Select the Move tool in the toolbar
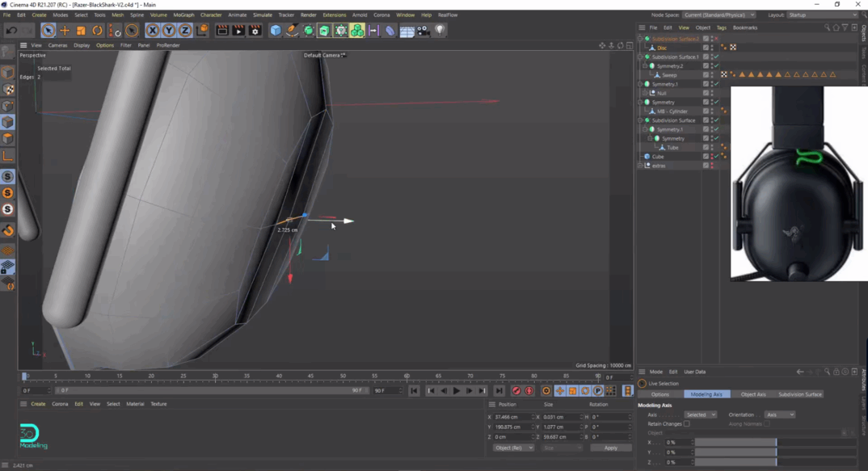 pyautogui.click(x=64, y=30)
